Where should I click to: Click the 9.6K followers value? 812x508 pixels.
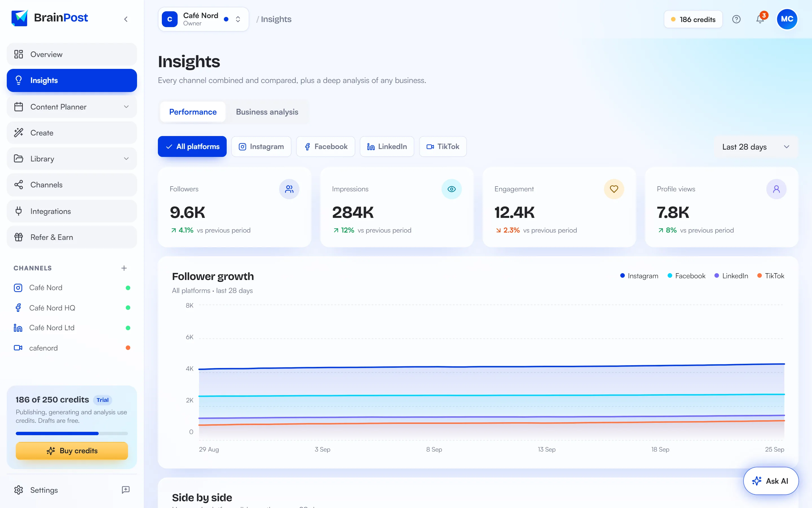pyautogui.click(x=187, y=212)
